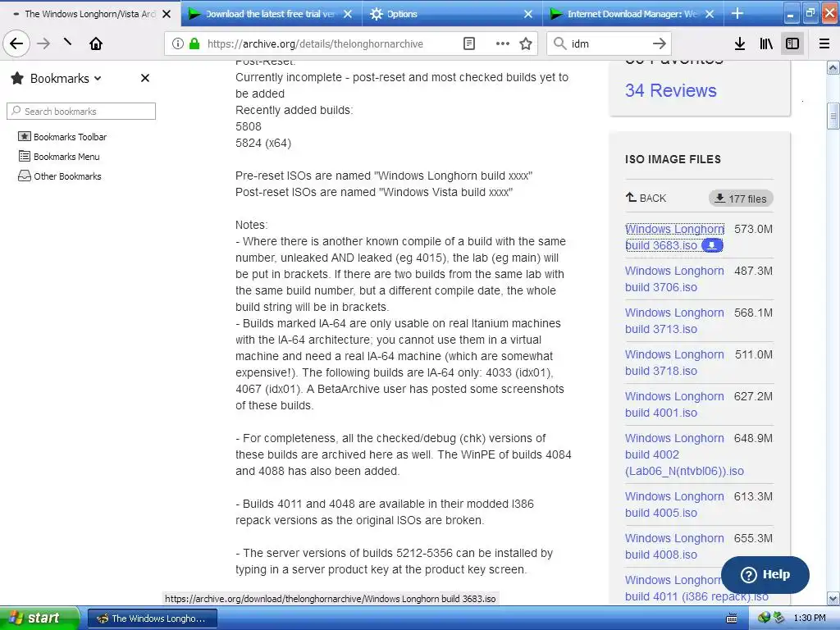Screen dimensions: 840x630
Task: Submit the idm search with arrow
Action: pos(660,44)
